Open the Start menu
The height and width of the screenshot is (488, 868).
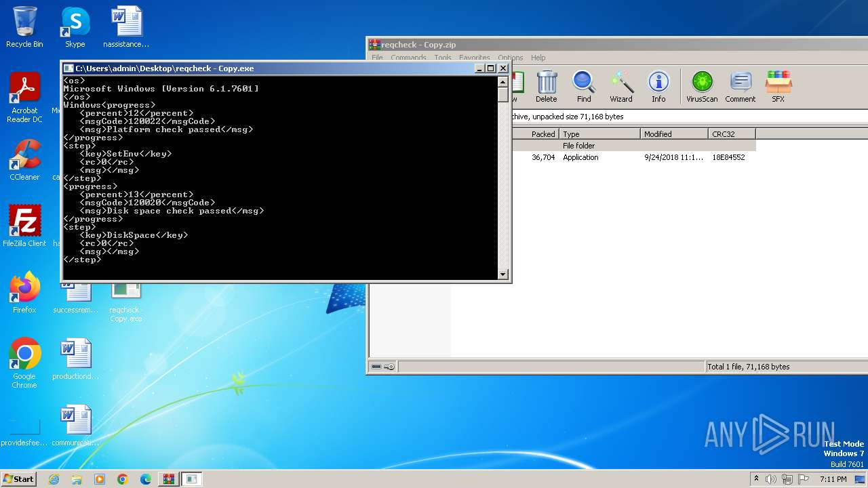(x=19, y=479)
